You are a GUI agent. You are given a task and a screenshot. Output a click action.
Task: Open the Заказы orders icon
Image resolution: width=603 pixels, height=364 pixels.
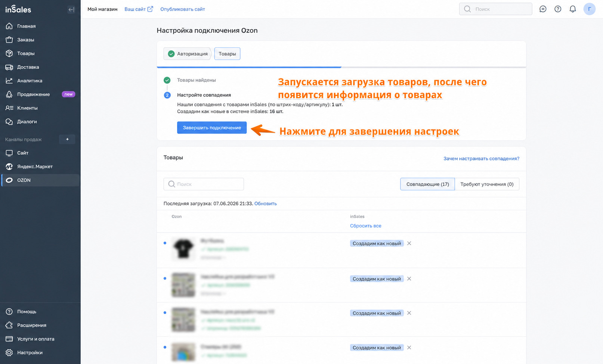9,40
